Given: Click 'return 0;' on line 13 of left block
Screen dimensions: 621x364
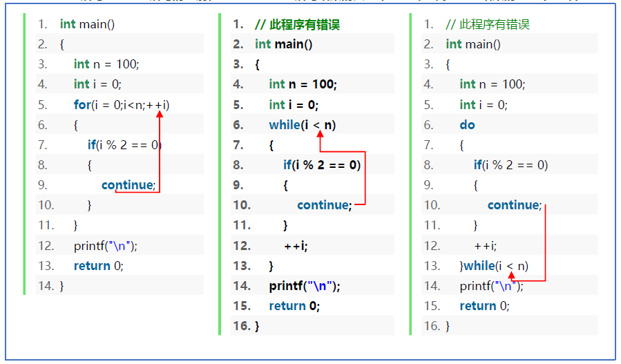Looking at the screenshot, I should 98,266.
